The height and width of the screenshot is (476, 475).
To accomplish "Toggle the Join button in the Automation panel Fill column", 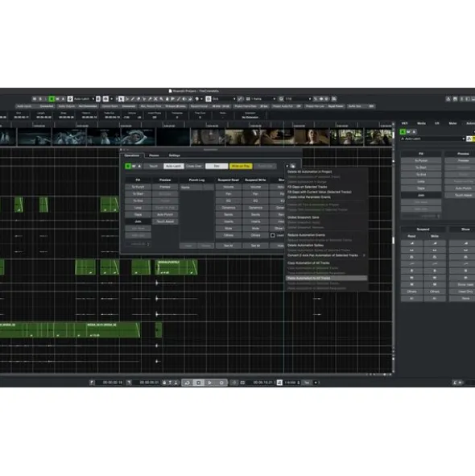I will [138, 221].
